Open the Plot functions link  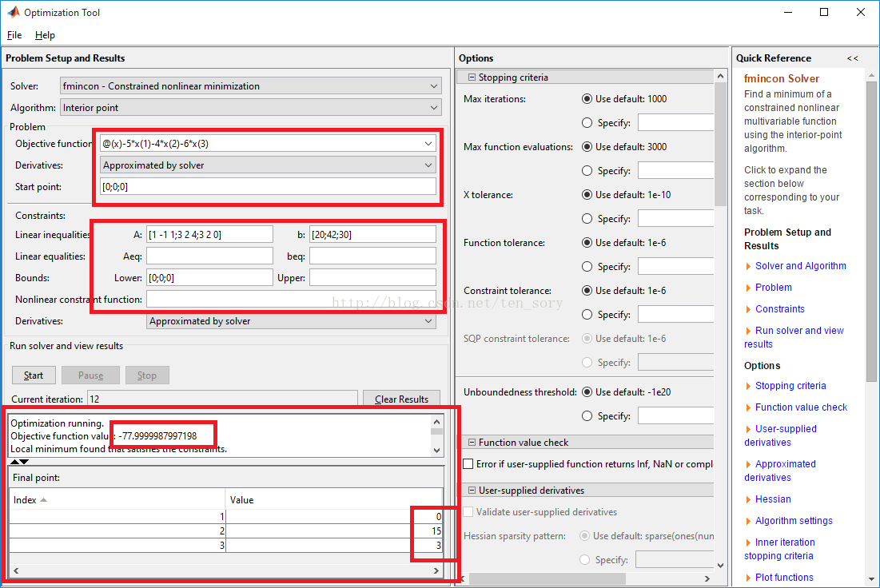tap(784, 578)
